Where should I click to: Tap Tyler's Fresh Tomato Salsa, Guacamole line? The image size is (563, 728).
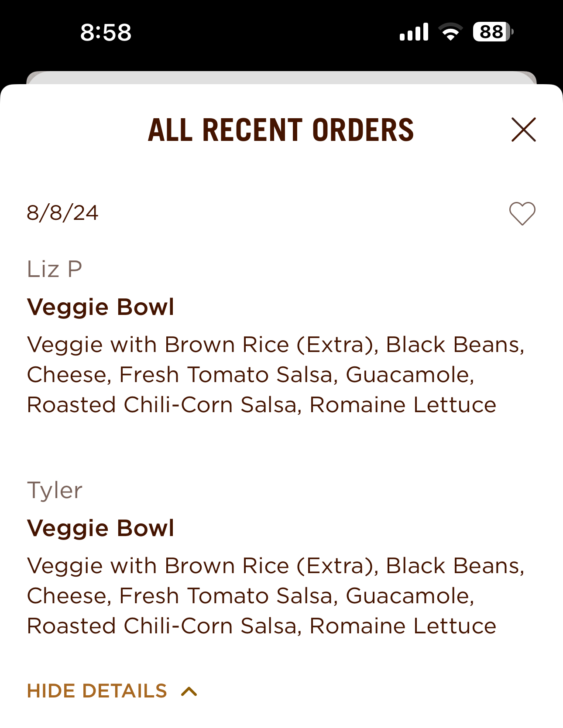[251, 596]
